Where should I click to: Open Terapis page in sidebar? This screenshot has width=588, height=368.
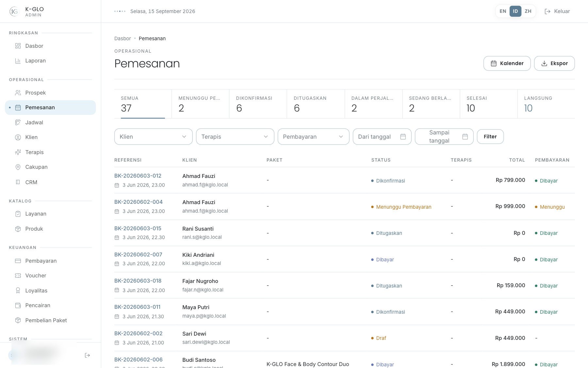50,152
